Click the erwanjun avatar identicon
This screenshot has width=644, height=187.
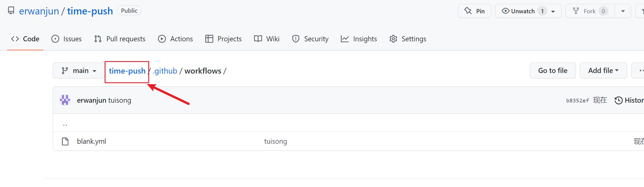[65, 100]
